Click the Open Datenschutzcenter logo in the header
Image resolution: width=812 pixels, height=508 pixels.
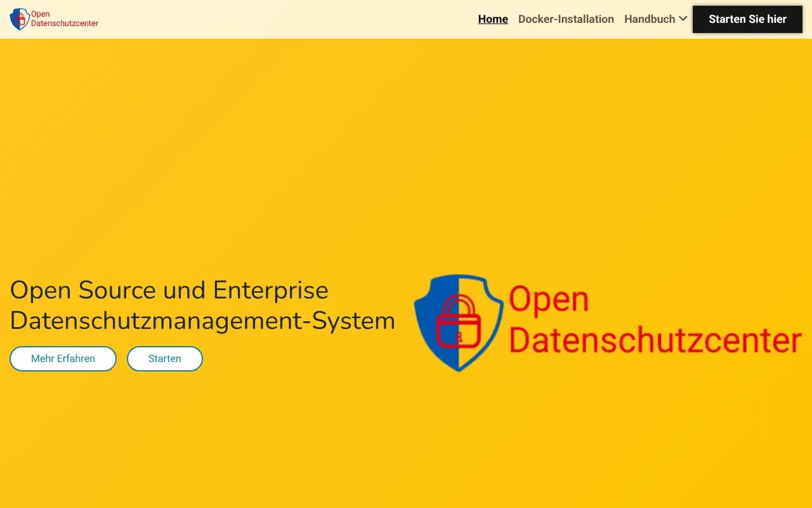point(53,19)
